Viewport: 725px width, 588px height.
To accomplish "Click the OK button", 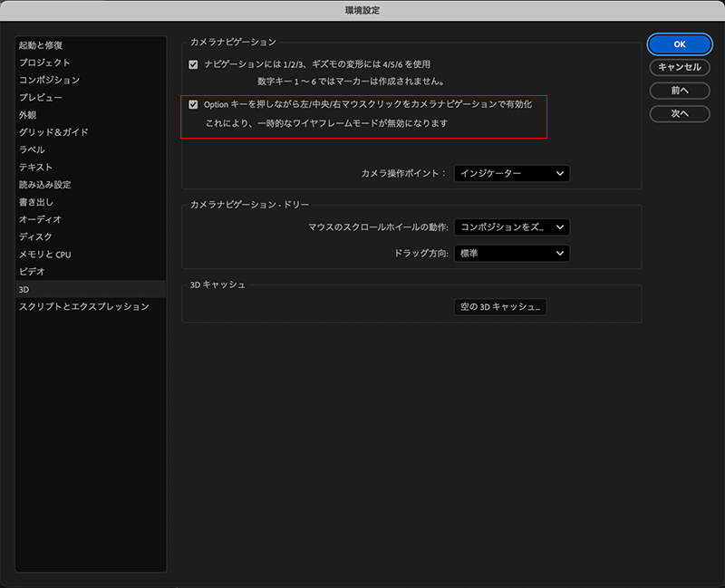I will pyautogui.click(x=679, y=44).
